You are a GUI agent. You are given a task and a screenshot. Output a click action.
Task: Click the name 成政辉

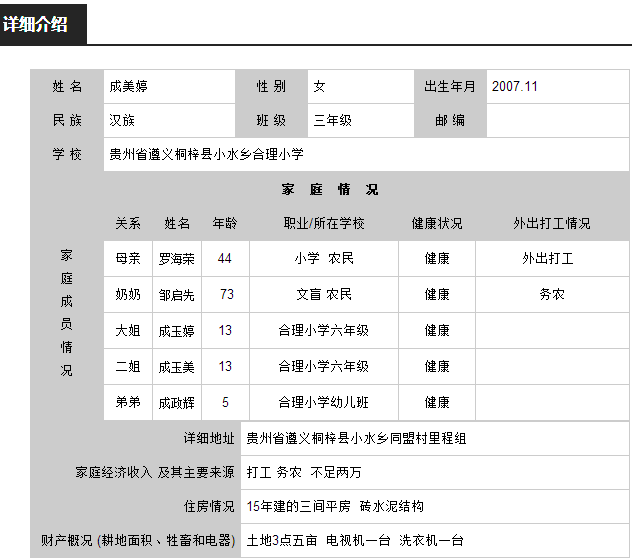tap(177, 403)
